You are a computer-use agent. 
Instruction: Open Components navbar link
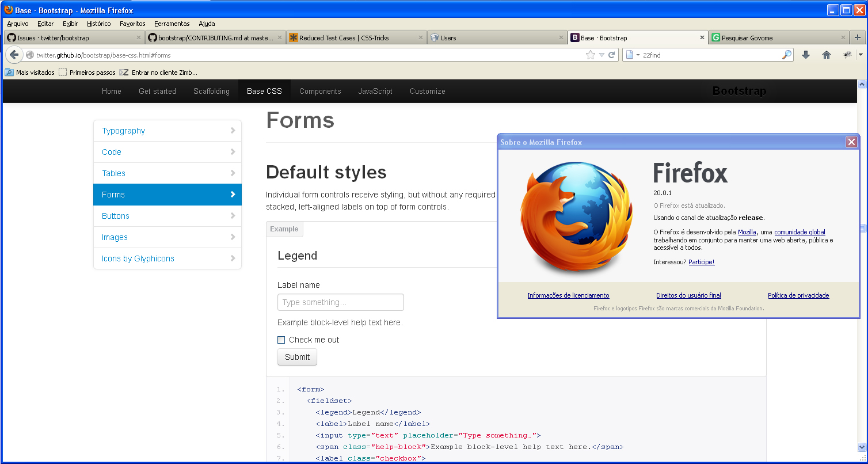(x=320, y=91)
